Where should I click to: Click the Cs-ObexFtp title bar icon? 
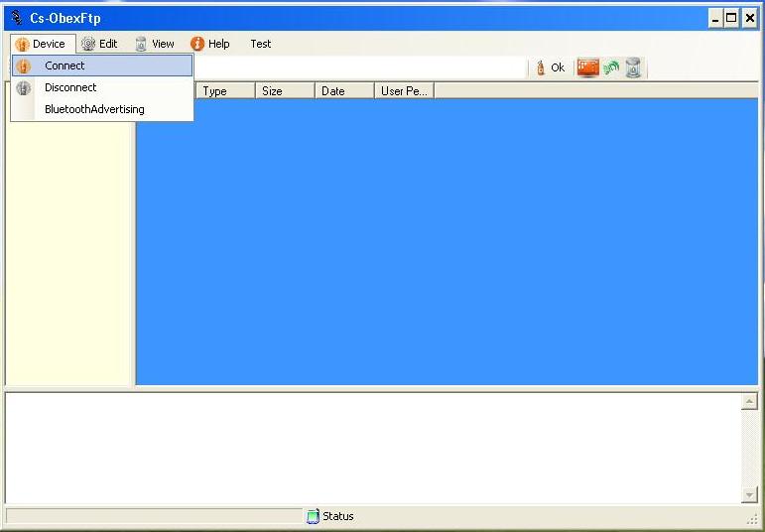[17, 18]
